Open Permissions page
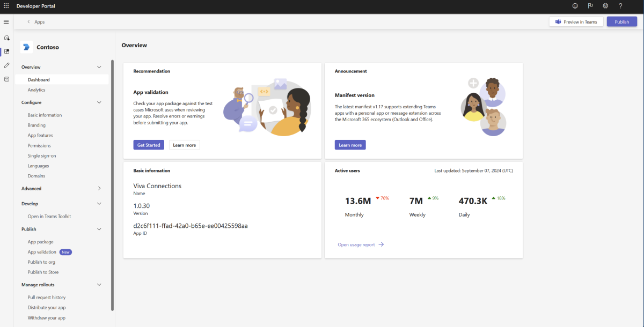Image resolution: width=644 pixels, height=327 pixels. click(x=39, y=146)
